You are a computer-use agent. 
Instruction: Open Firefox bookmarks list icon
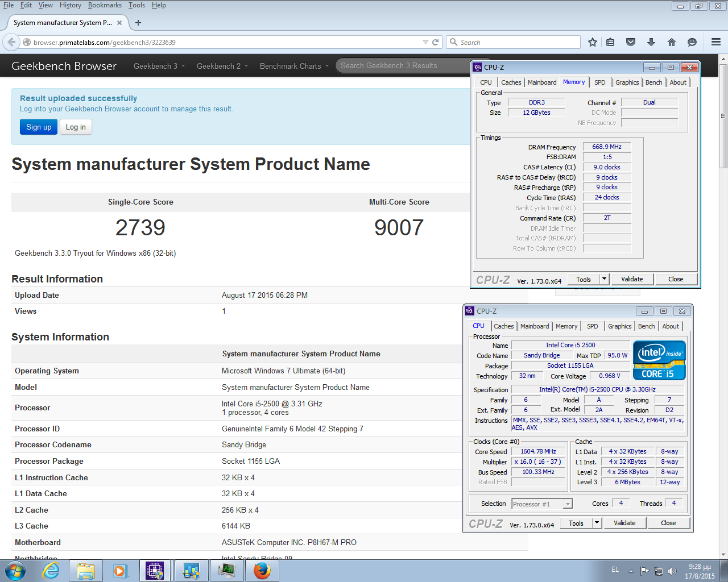click(610, 42)
